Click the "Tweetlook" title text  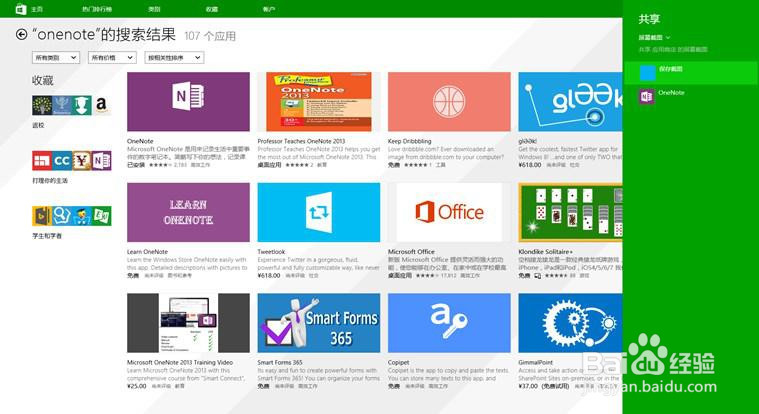(271, 252)
